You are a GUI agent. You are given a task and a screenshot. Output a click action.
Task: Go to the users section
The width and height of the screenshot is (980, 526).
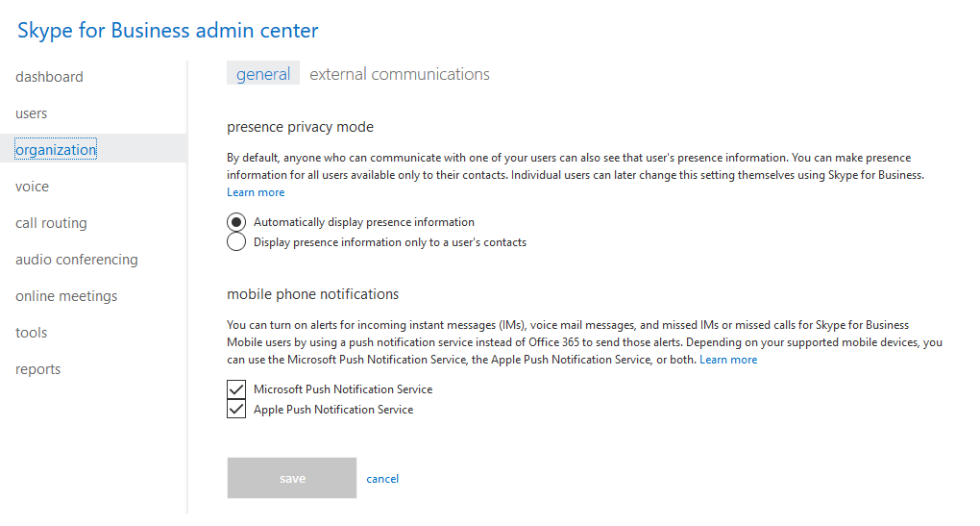32,113
